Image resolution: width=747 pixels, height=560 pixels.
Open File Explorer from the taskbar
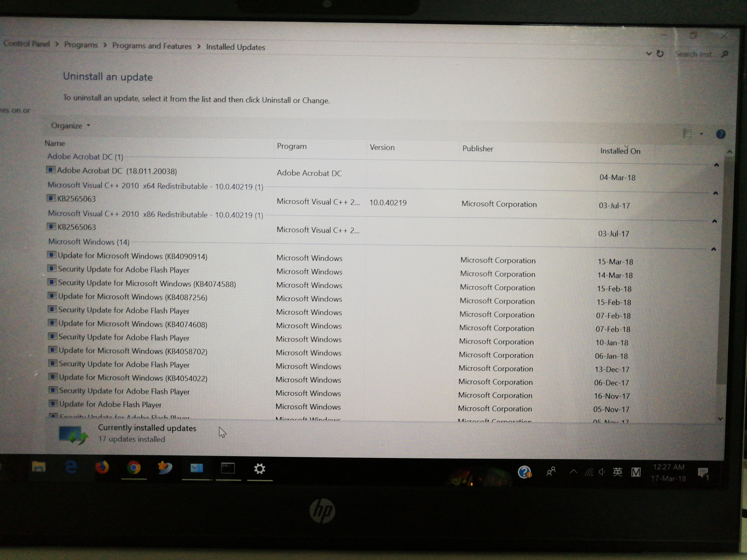point(38,467)
